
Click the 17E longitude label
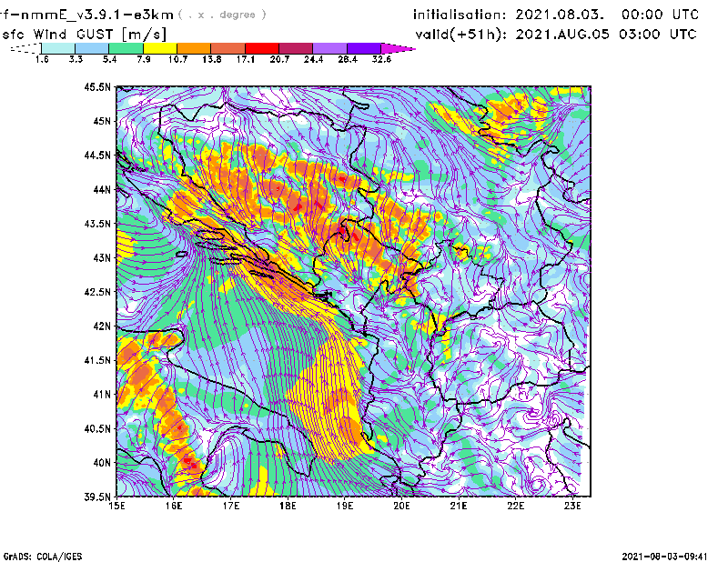(x=231, y=506)
